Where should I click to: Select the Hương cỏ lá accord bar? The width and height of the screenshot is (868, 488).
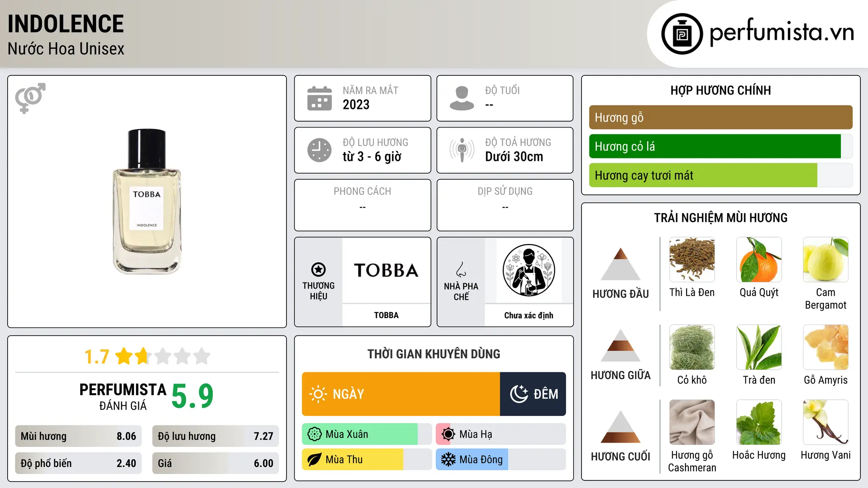(x=721, y=146)
